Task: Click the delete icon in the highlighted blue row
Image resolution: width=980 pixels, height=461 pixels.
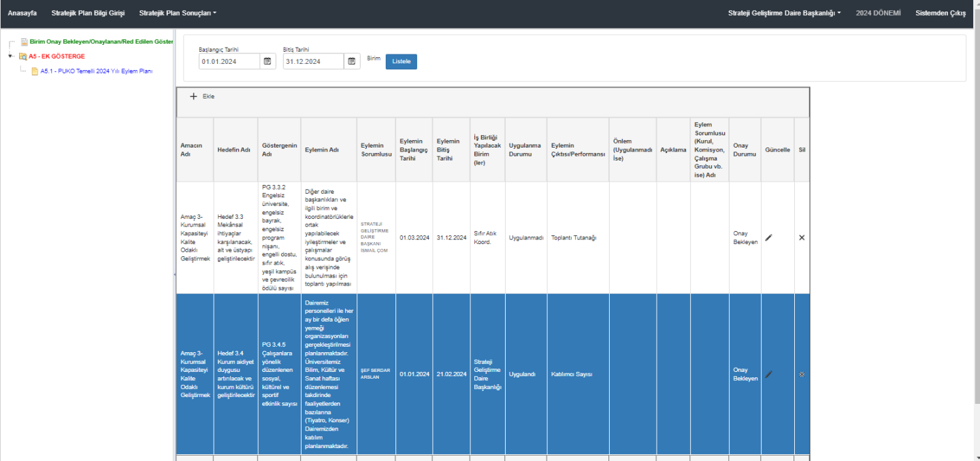Action: pyautogui.click(x=802, y=374)
